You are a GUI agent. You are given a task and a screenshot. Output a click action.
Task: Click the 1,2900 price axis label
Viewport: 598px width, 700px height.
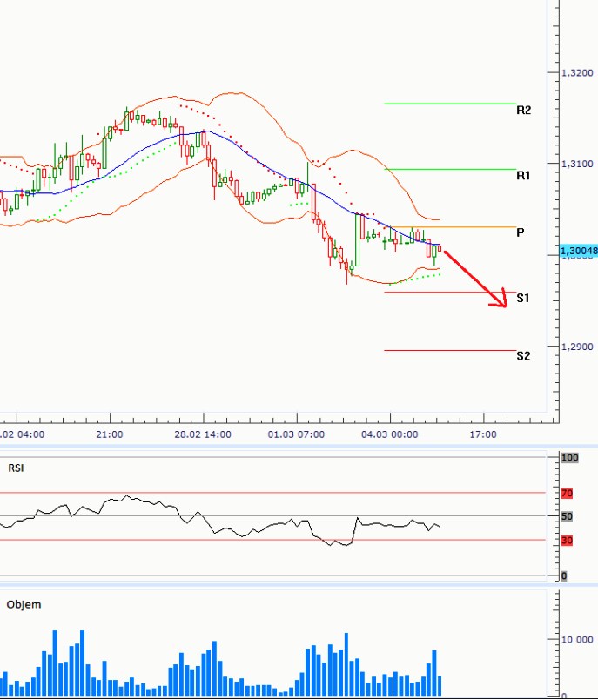pyautogui.click(x=577, y=347)
